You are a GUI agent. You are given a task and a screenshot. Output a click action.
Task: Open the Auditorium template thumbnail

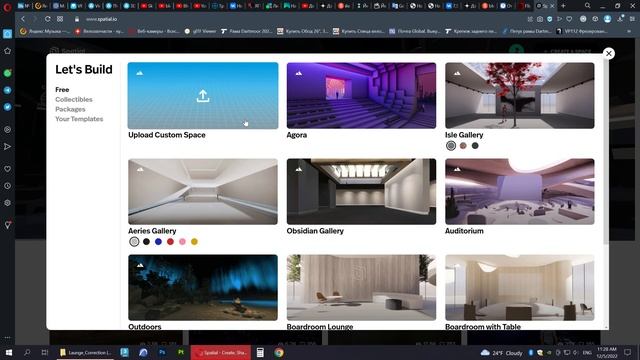pyautogui.click(x=520, y=191)
